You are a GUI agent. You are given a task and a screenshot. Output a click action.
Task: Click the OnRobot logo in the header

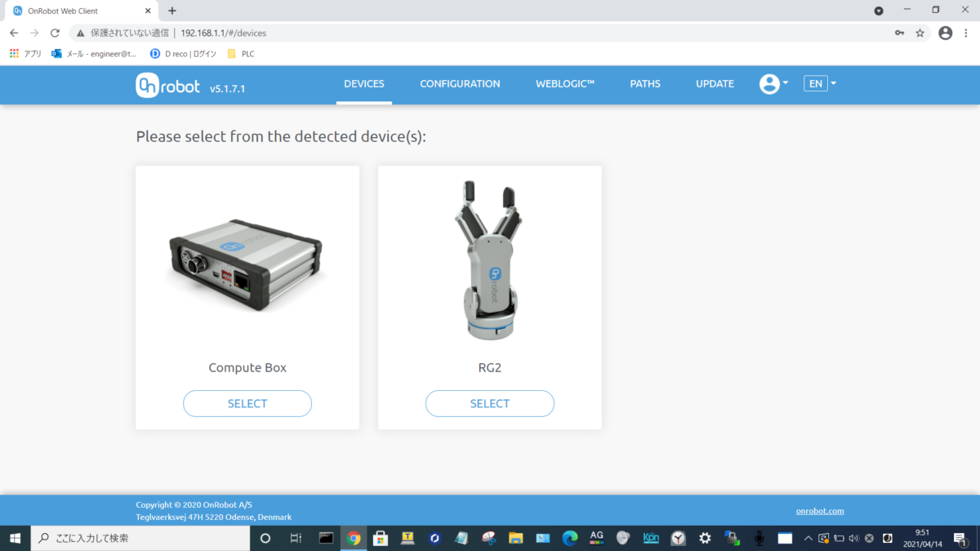coord(167,85)
